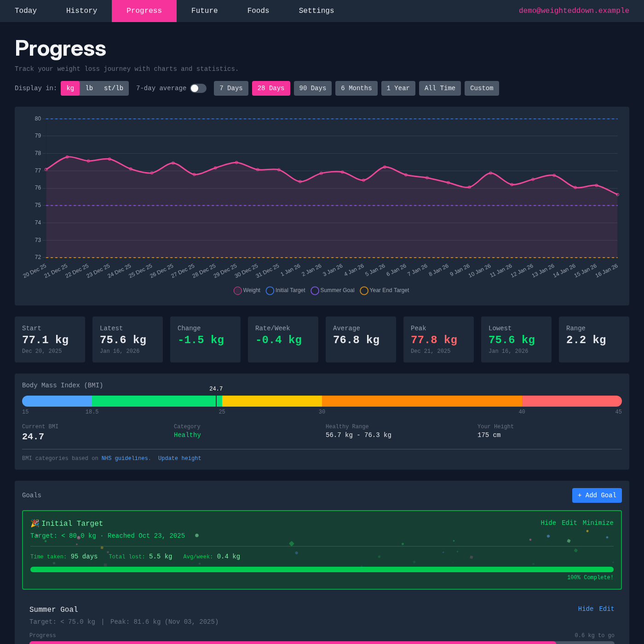Click the Year End Target legend marker
644x644 pixels.
(364, 291)
